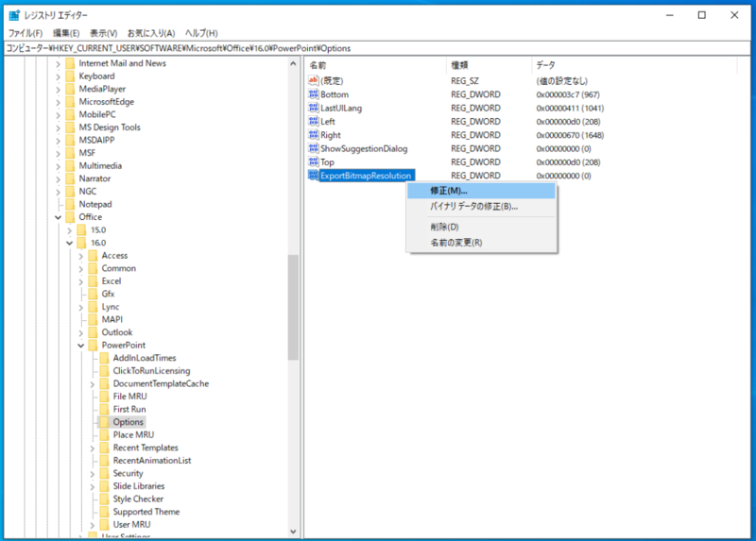Viewport: 756px width, 541px height.
Task: Click the Notepad key folder icon
Action: (70, 204)
